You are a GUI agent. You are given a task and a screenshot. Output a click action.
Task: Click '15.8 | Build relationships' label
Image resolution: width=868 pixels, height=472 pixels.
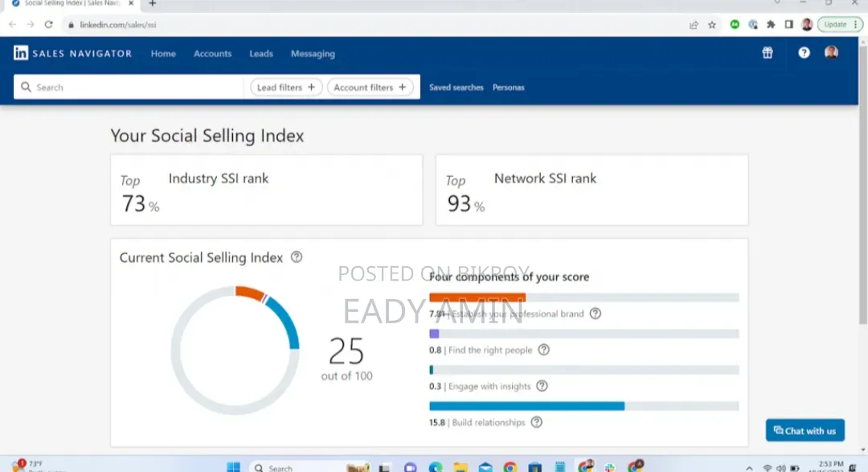(477, 422)
